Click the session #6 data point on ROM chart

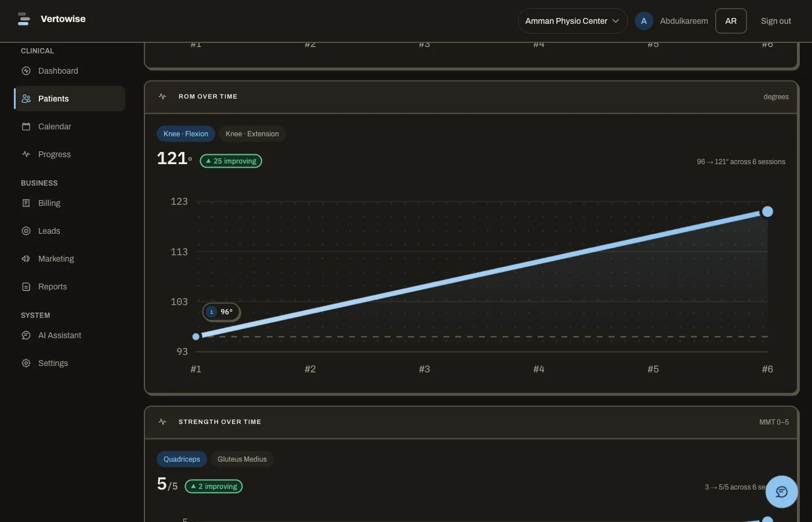coord(767,212)
